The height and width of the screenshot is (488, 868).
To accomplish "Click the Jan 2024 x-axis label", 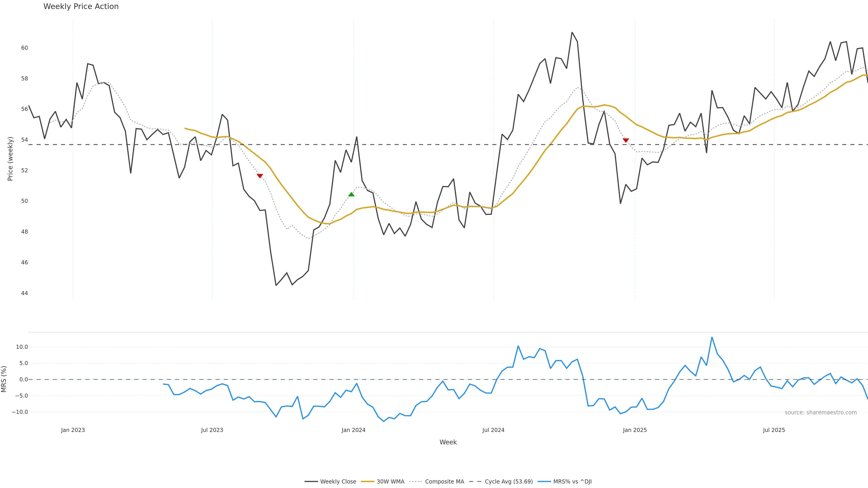I will pos(354,430).
